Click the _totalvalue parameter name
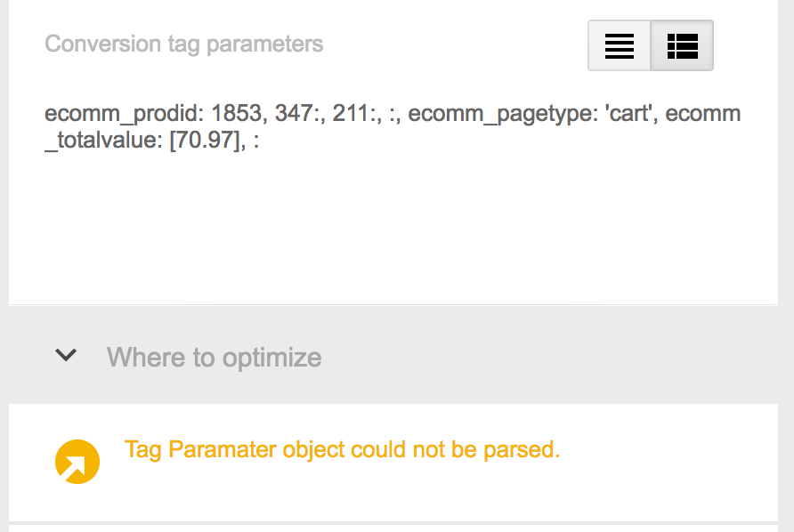 pos(103,140)
